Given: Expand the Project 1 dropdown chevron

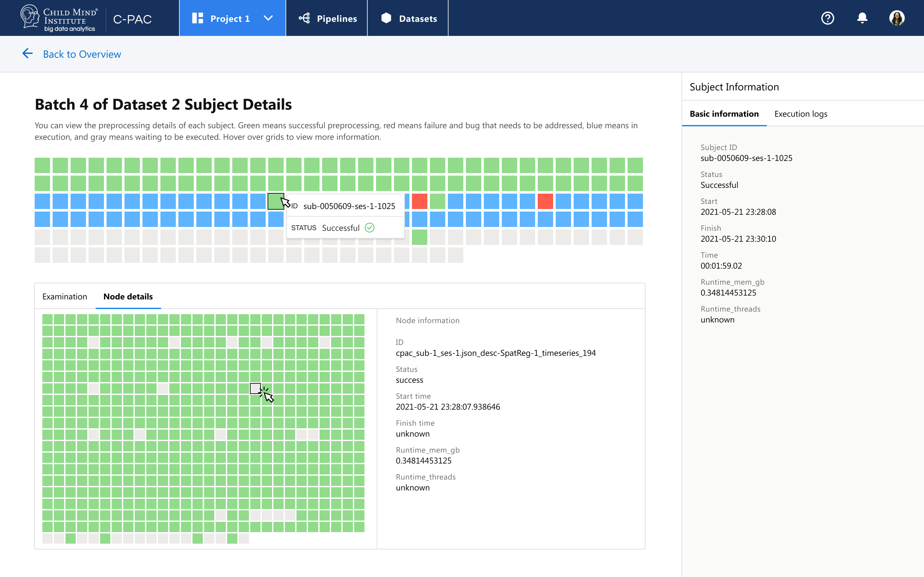Looking at the screenshot, I should coord(268,18).
